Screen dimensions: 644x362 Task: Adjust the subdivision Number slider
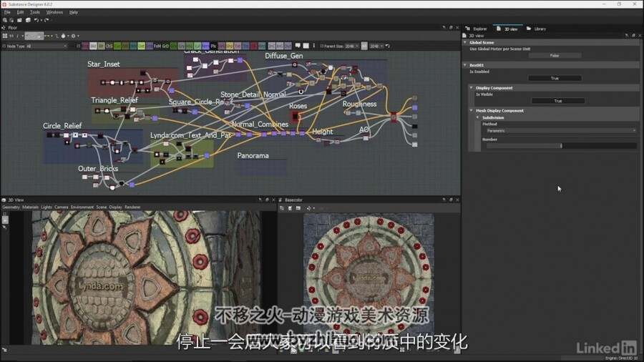click(x=561, y=146)
